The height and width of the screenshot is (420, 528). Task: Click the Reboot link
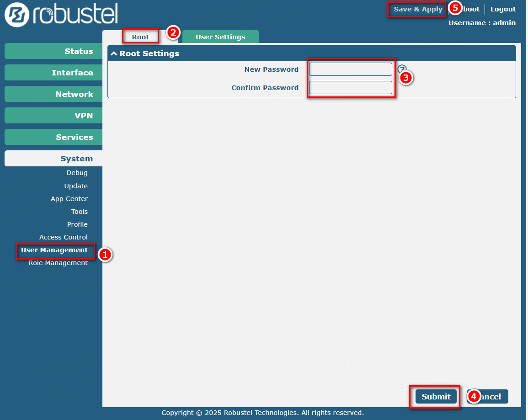point(471,9)
